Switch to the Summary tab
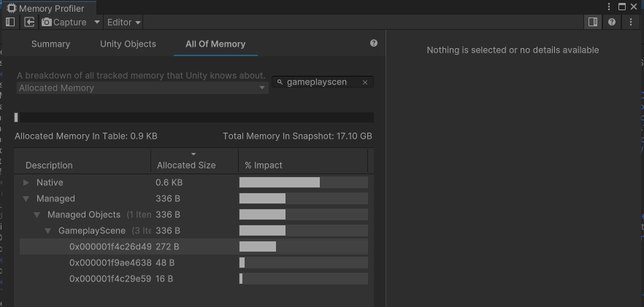The width and height of the screenshot is (644, 307). 50,44
